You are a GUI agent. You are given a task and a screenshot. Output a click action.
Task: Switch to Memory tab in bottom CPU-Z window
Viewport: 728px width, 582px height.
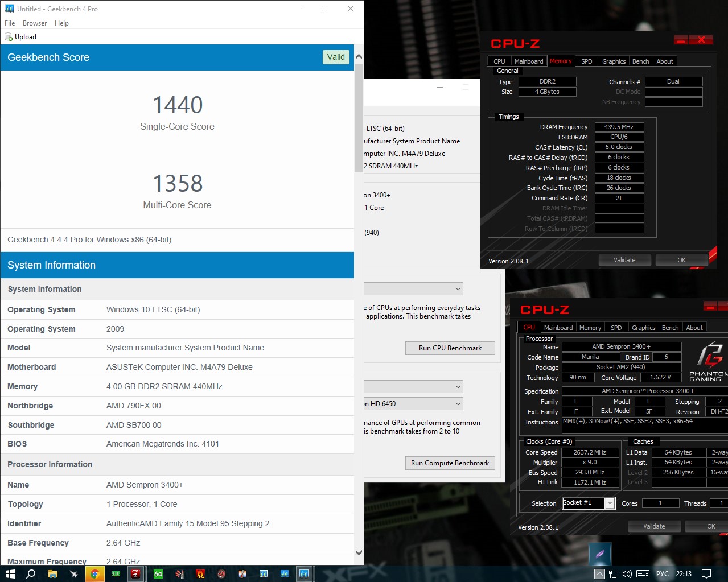(x=590, y=328)
